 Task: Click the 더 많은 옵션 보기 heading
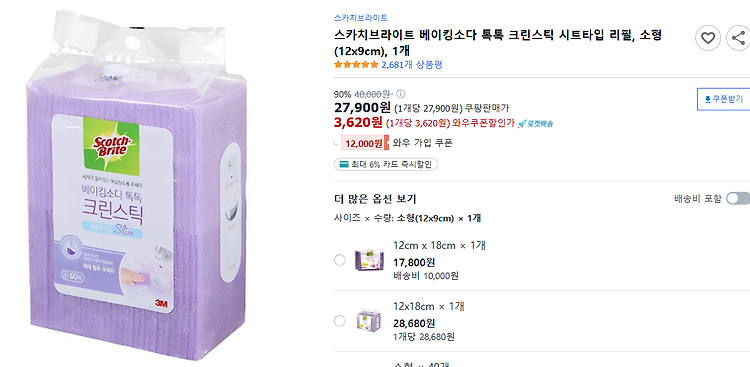pyautogui.click(x=375, y=199)
